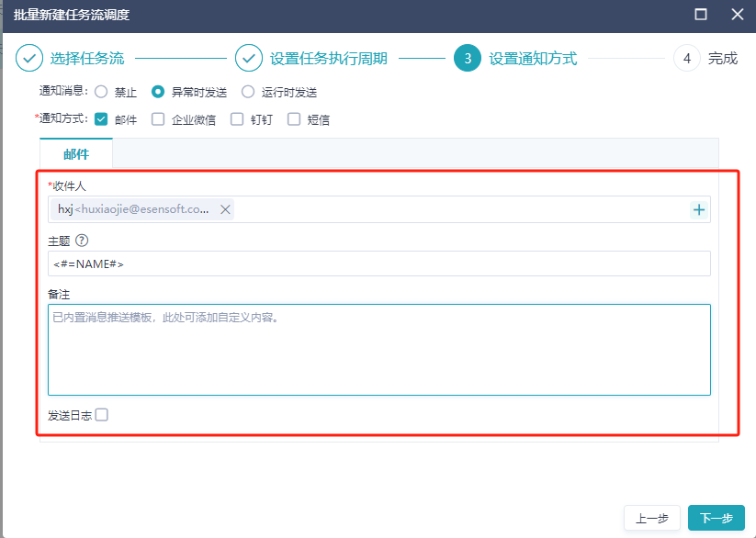The width and height of the screenshot is (756, 538).
Task: Close the 批量新建任务流调度 dialog
Action: pos(737,15)
